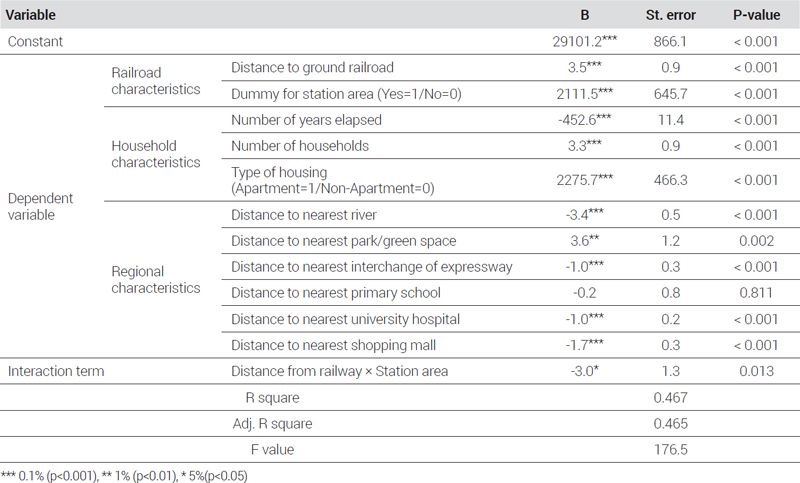Select standard error 0.8
The height and width of the screenshot is (483, 800).
click(x=670, y=293)
